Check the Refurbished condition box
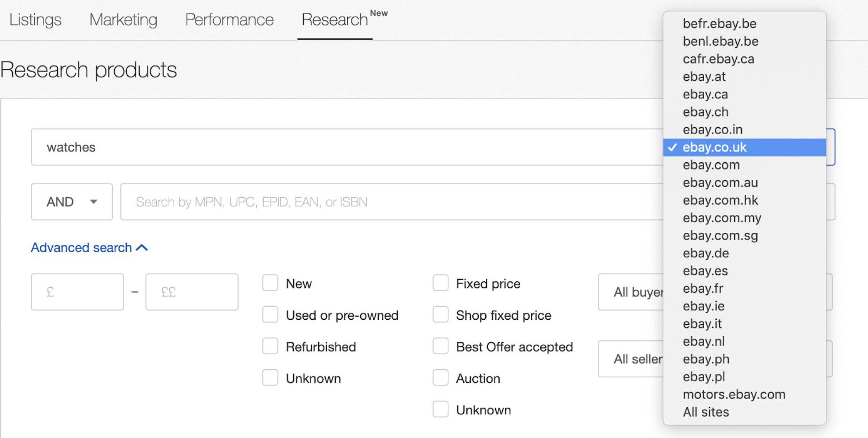The height and width of the screenshot is (438, 868). (x=270, y=346)
